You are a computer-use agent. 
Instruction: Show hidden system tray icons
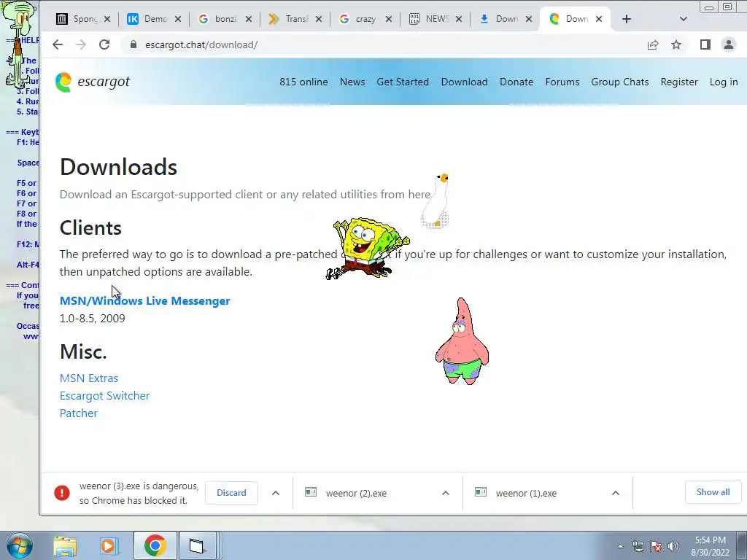620,546
